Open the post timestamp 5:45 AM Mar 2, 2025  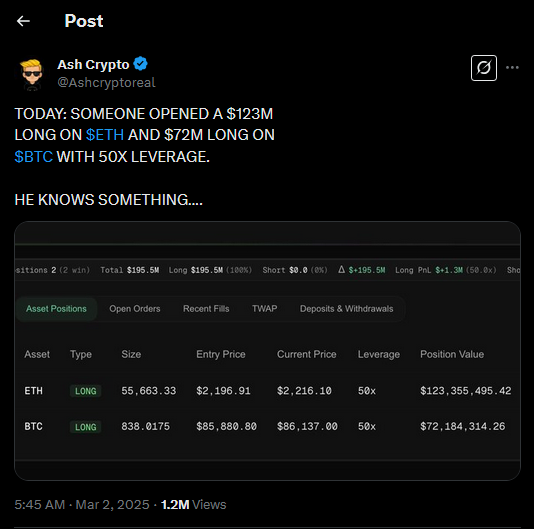point(82,504)
